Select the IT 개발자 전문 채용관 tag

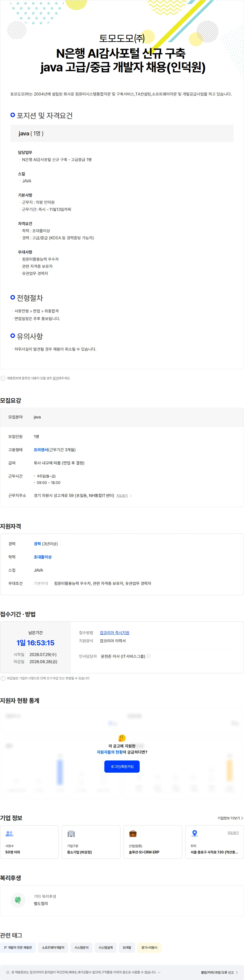pyautogui.click(x=18, y=947)
